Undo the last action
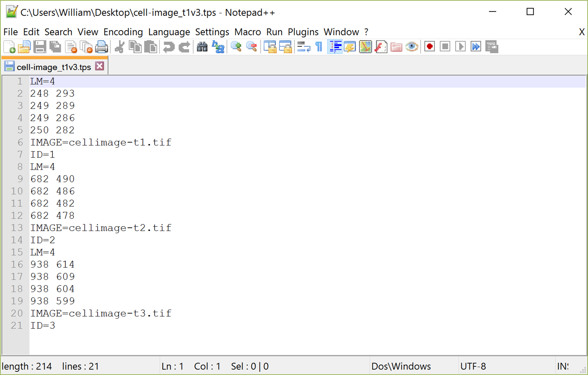 (169, 47)
